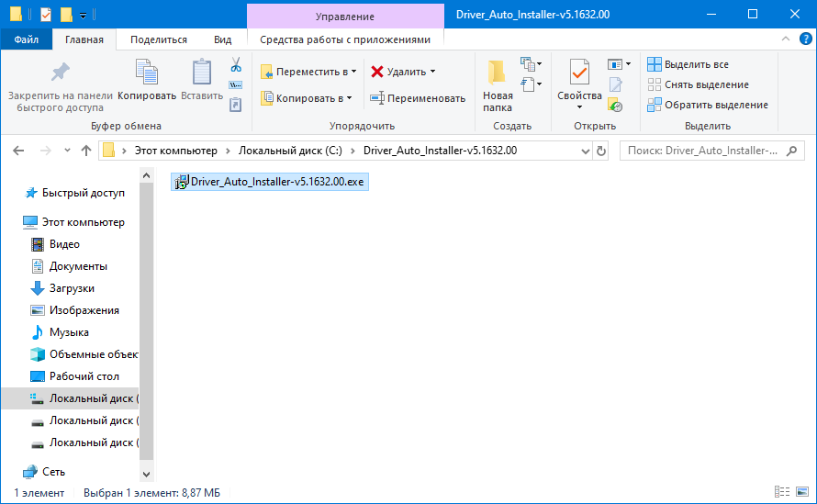The height and width of the screenshot is (504, 817).
Task: Click the Copy path icon
Action: point(236,85)
